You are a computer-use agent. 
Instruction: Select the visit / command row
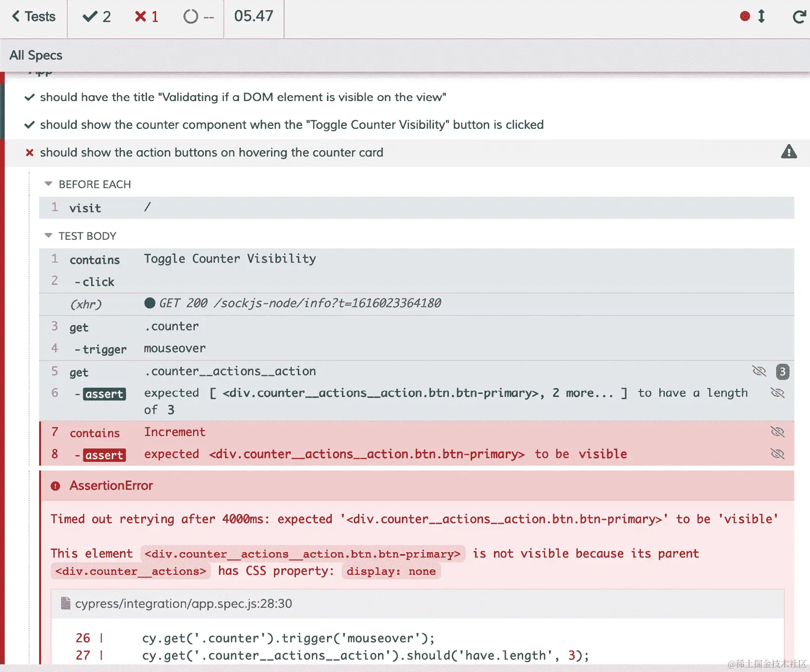point(416,208)
